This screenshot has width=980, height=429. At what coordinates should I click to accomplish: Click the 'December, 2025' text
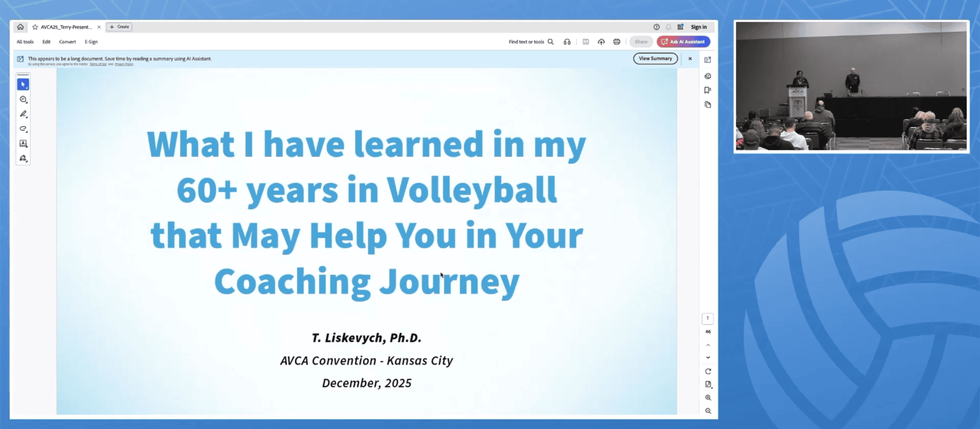pos(366,383)
